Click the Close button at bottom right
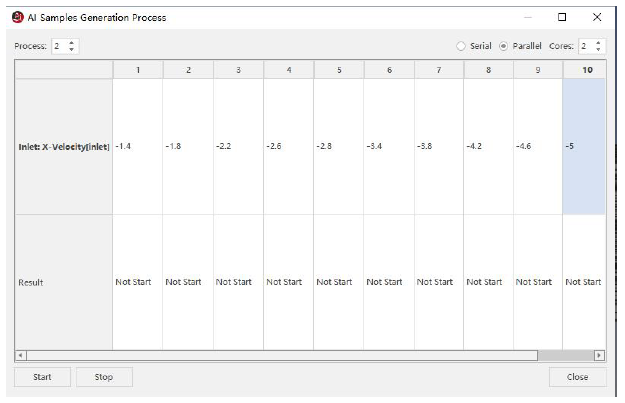This screenshot has width=625, height=403. click(577, 377)
